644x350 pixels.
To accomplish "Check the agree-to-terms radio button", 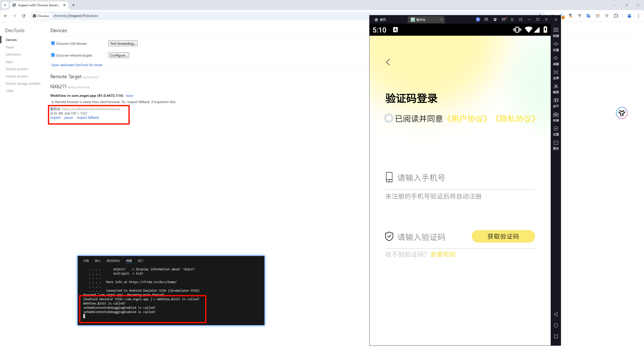I will coord(389,118).
